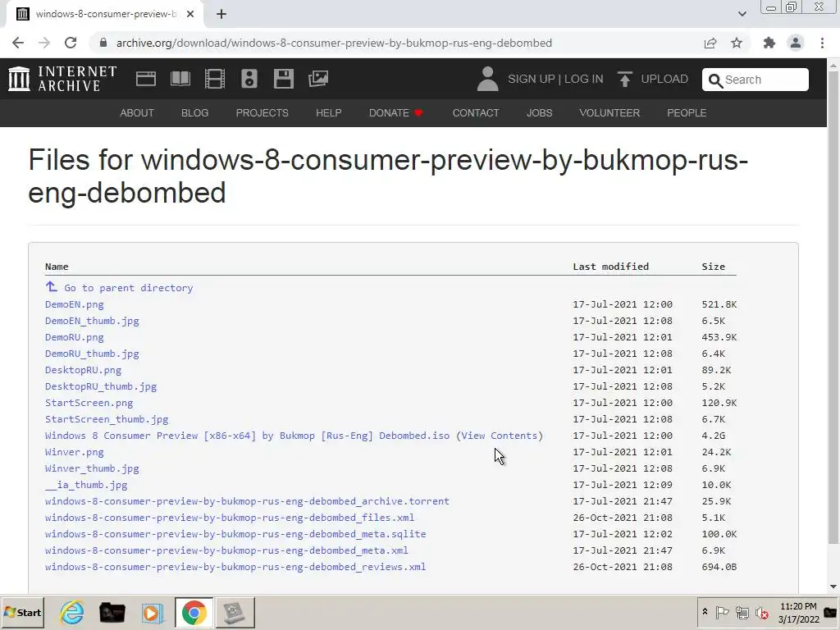Open Chrome three-dot menu

[822, 43]
